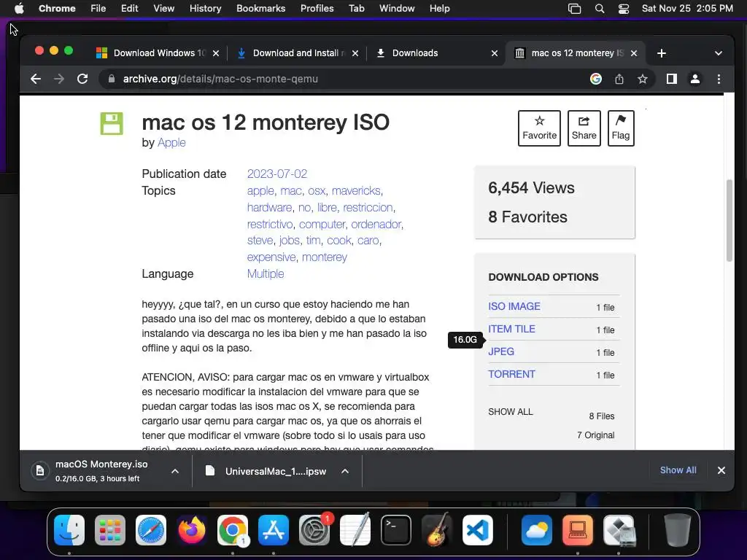Close the mac os 12 monterey tab
The width and height of the screenshot is (747, 560).
[634, 53]
